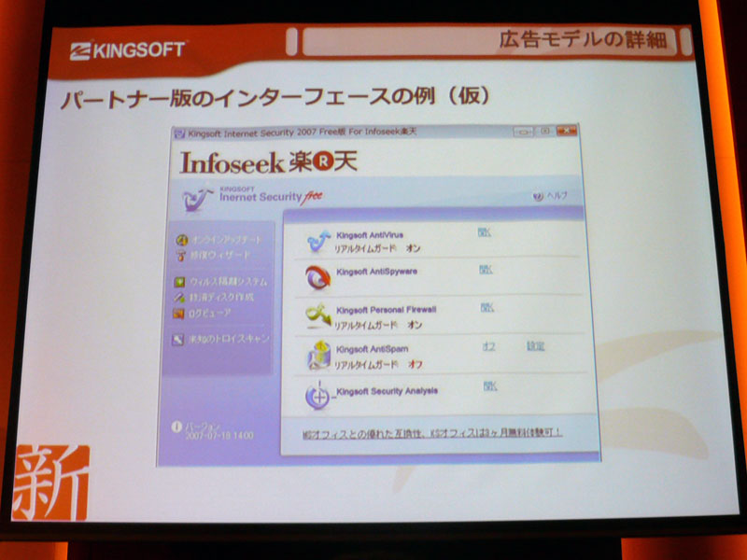This screenshot has height=560, width=747.
Task: Click the 広告モデルの詳細 slide header label
Action: pos(584,40)
